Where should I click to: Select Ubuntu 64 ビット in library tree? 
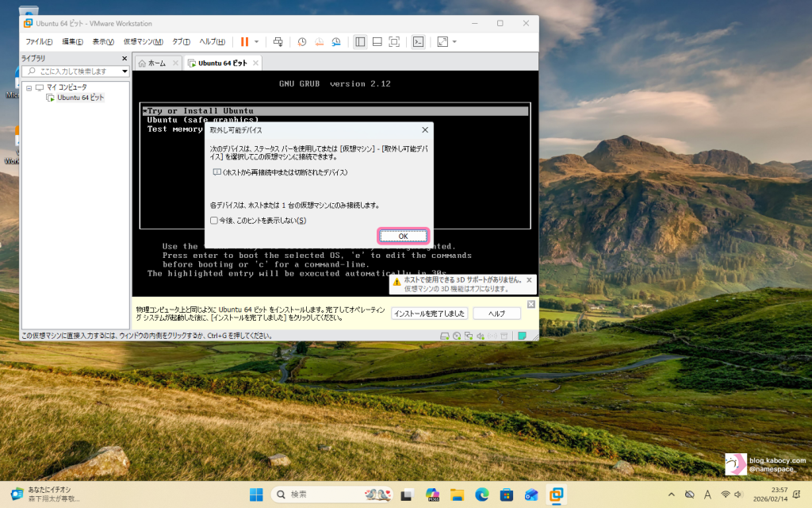pos(79,98)
